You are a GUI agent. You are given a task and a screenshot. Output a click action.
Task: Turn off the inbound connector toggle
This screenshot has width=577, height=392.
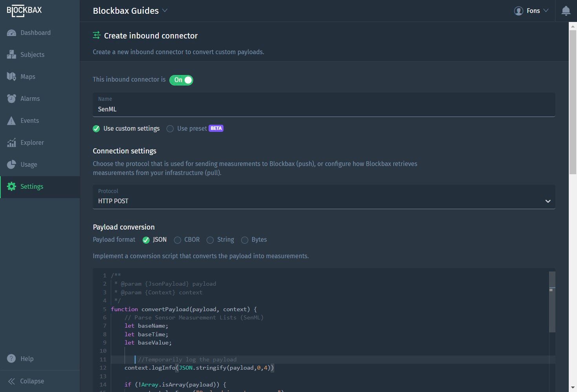pyautogui.click(x=181, y=80)
